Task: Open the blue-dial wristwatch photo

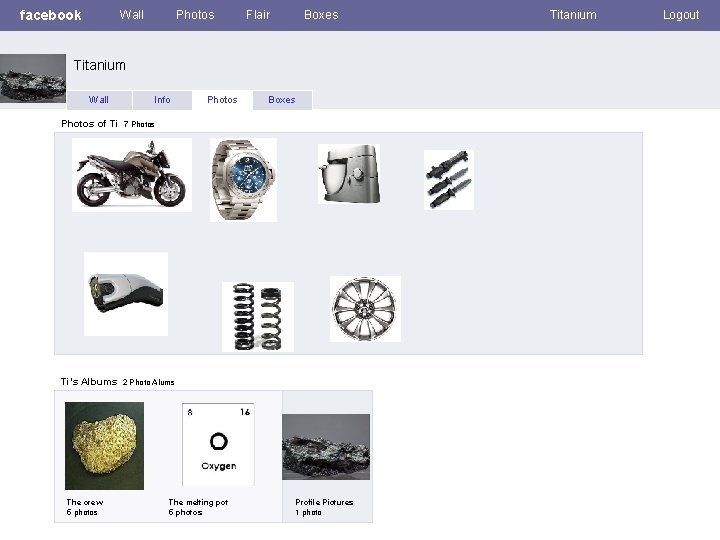Action: click(x=243, y=180)
